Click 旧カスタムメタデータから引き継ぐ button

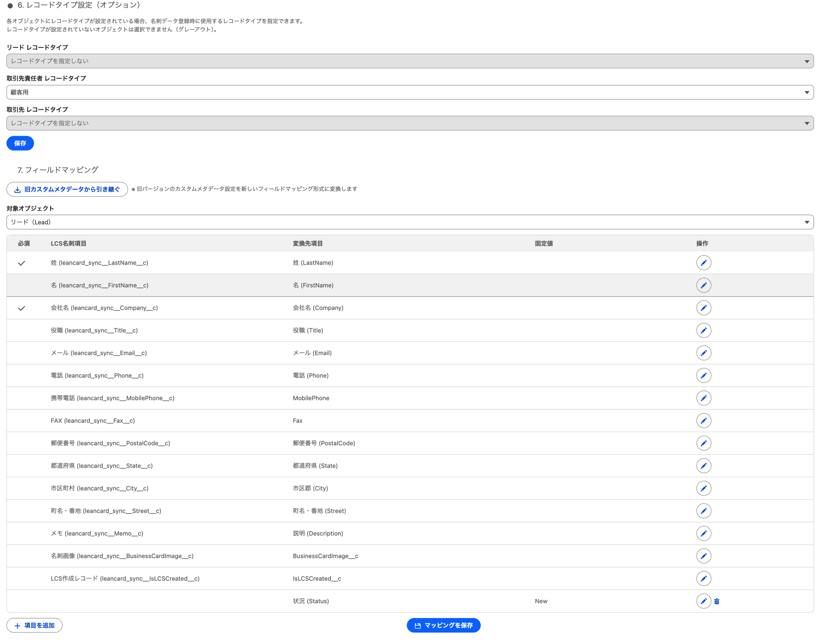pos(67,189)
